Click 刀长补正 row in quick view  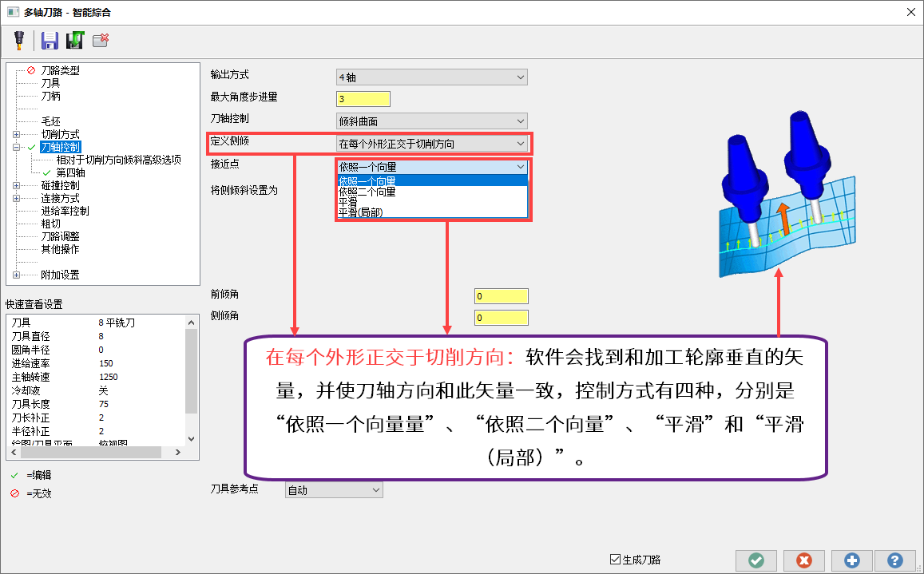click(x=97, y=418)
